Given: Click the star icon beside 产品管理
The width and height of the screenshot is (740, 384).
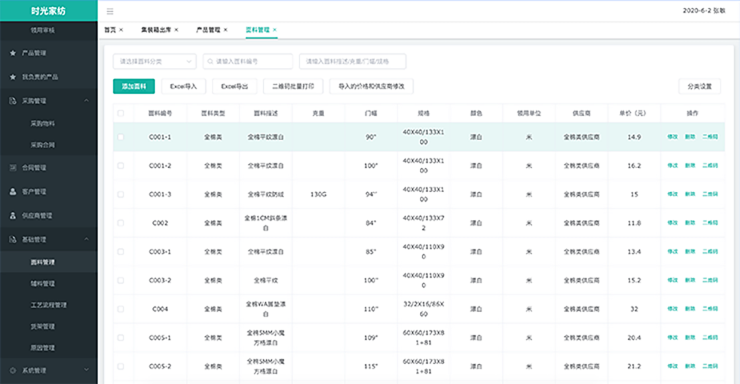Looking at the screenshot, I should click(13, 53).
